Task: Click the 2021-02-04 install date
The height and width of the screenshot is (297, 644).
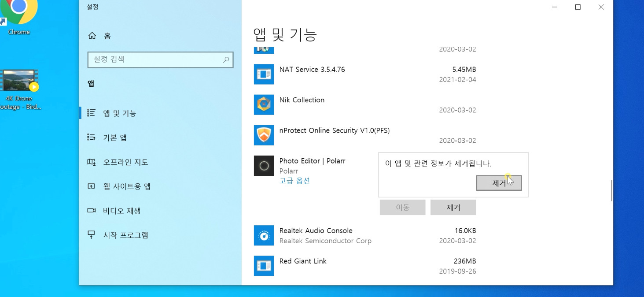Action: pos(457,80)
